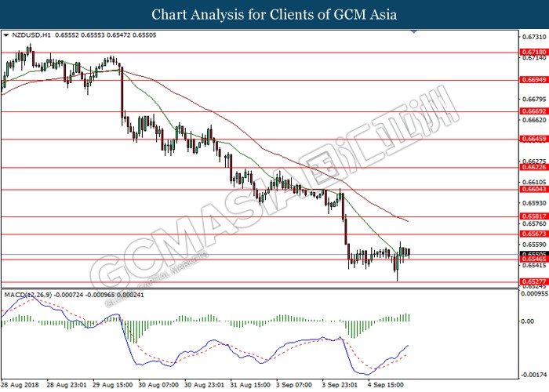Select the 0.66043 red price level label
Viewport: 549px width, 392px height.
click(533, 190)
